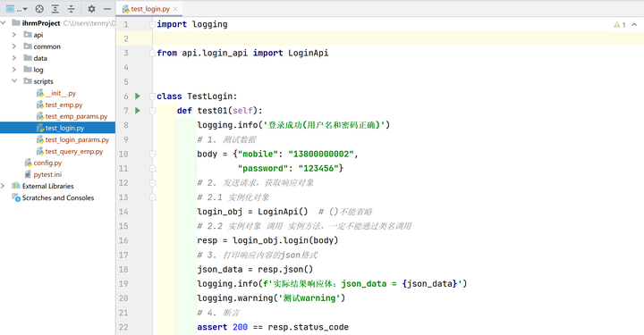Click 'class TestLogin:' declaration
The width and height of the screenshot is (644, 335).
[x=197, y=96]
